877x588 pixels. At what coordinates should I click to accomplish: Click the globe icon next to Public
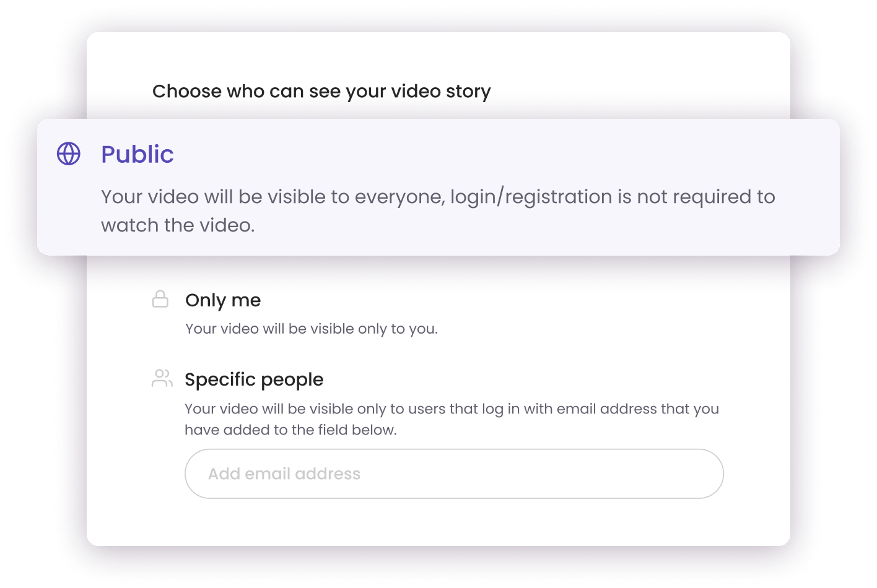pos(69,154)
